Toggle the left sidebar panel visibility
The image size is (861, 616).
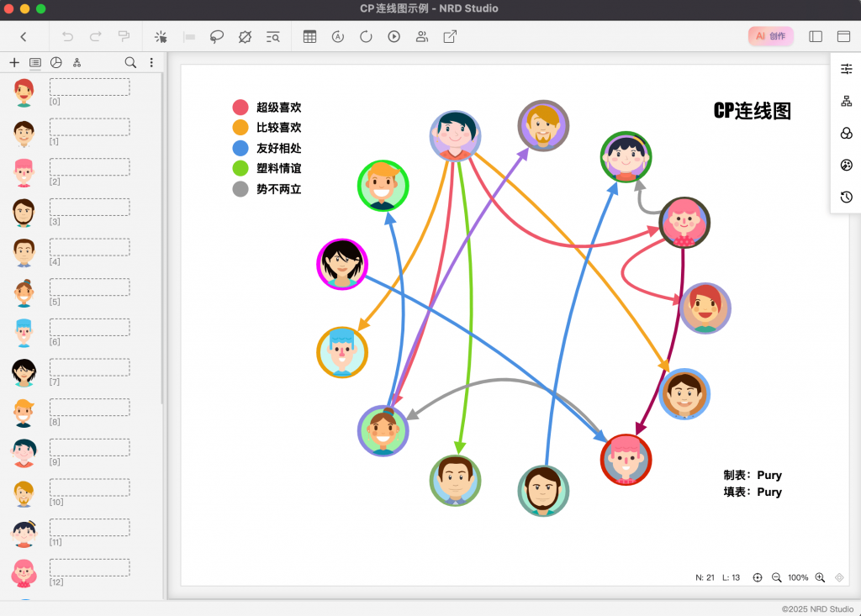click(x=816, y=37)
